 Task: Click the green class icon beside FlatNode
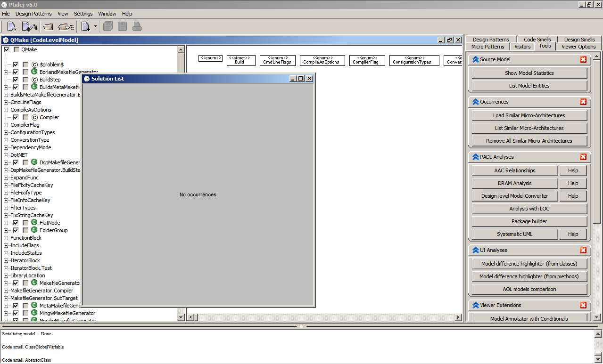click(33, 222)
